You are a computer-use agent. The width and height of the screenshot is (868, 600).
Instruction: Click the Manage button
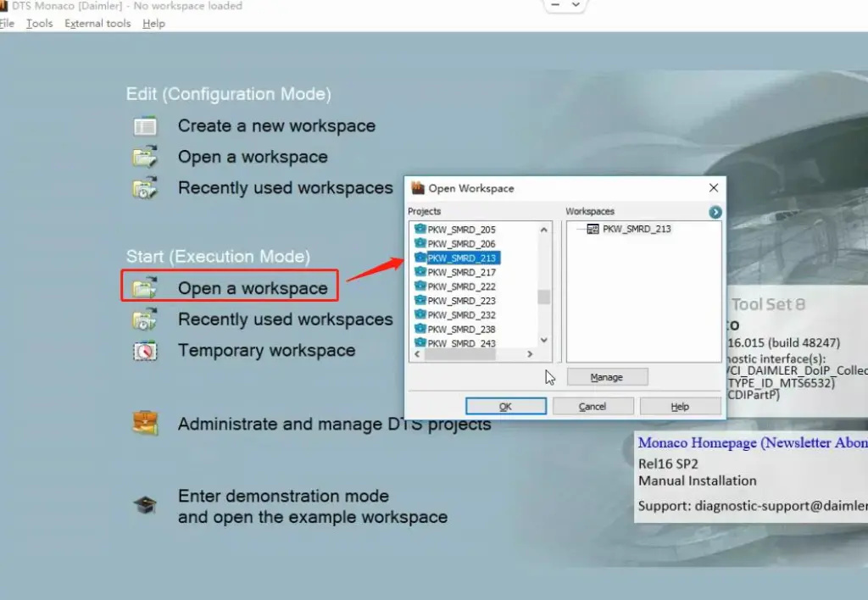(607, 377)
